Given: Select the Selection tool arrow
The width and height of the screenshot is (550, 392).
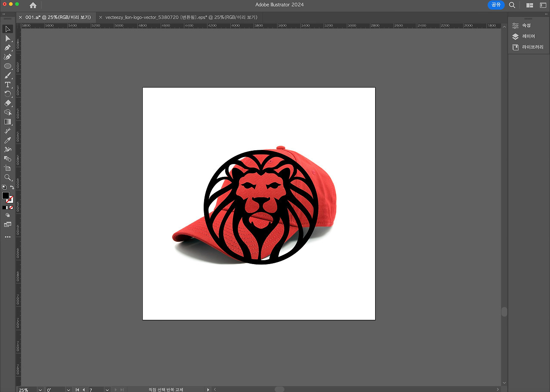Looking at the screenshot, I should pos(7,29).
